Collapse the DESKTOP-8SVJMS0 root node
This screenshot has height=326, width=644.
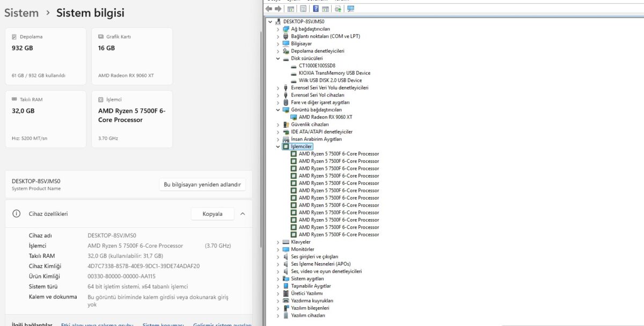point(270,21)
